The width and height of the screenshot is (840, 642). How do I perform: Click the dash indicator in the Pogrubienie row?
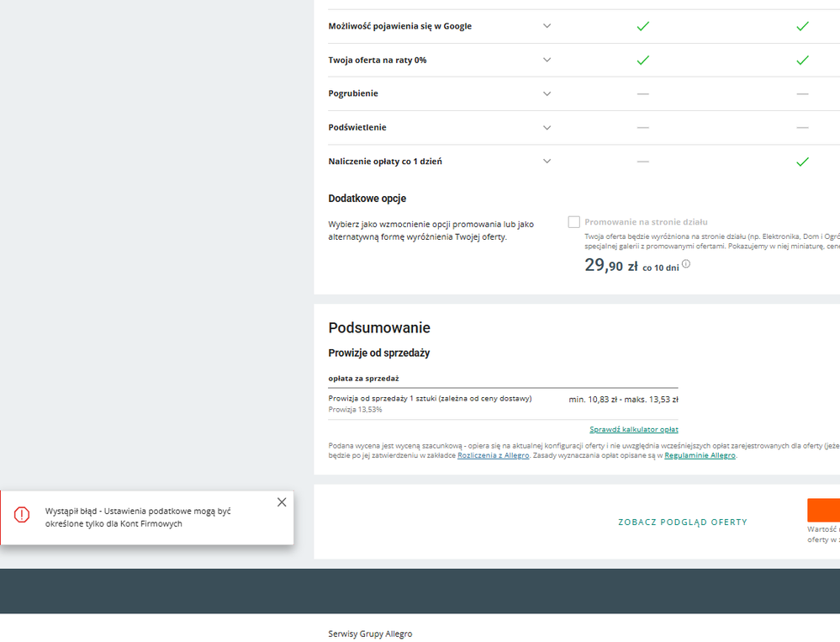642,93
